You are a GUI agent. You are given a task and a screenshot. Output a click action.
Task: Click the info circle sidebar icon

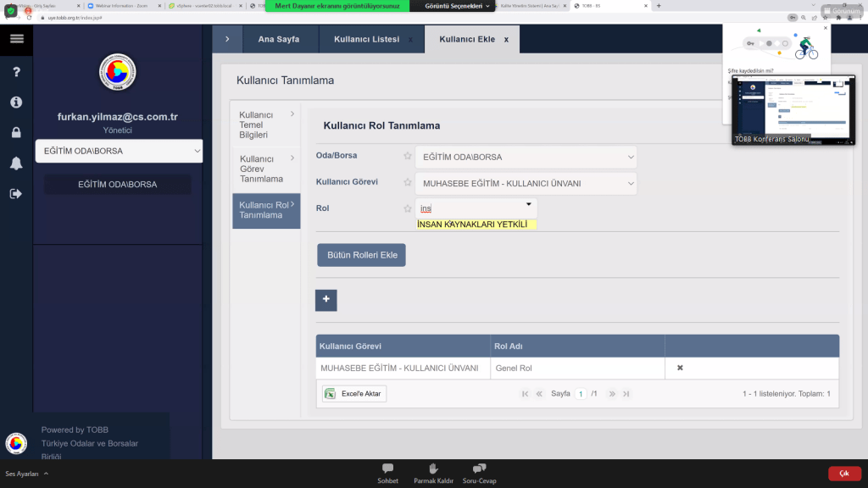(x=16, y=102)
